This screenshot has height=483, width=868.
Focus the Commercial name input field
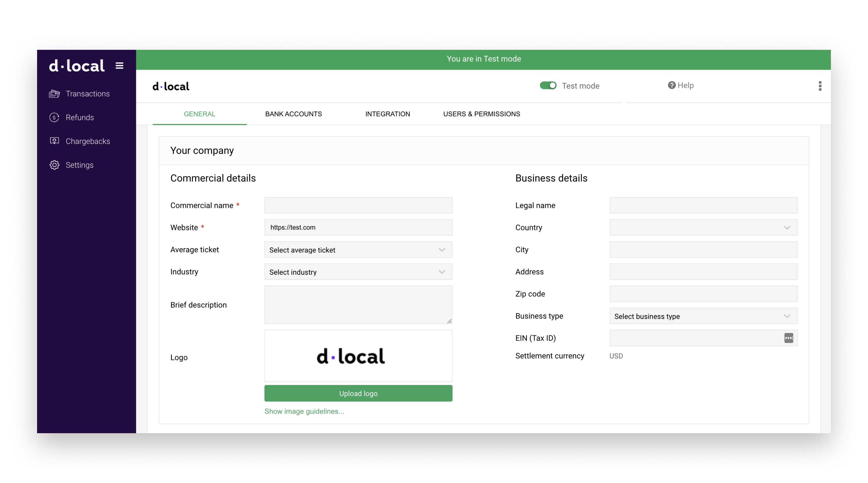pyautogui.click(x=358, y=205)
